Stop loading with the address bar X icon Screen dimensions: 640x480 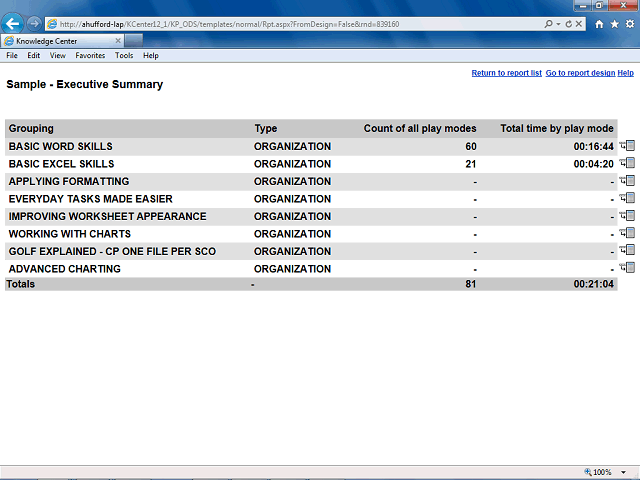coord(579,24)
